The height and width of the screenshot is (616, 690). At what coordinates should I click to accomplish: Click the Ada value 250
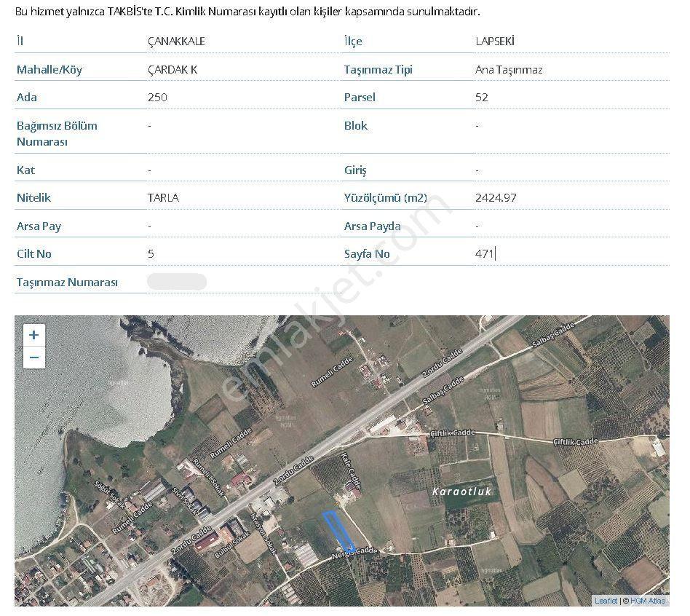pyautogui.click(x=157, y=98)
